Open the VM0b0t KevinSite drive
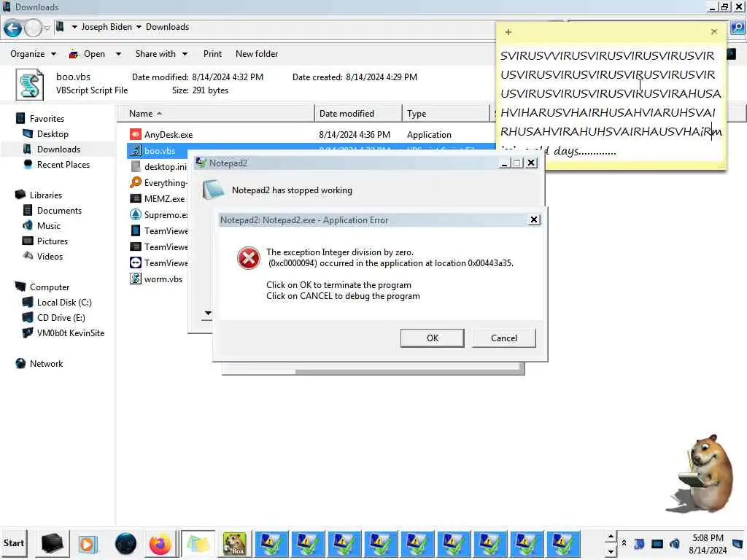 (71, 332)
